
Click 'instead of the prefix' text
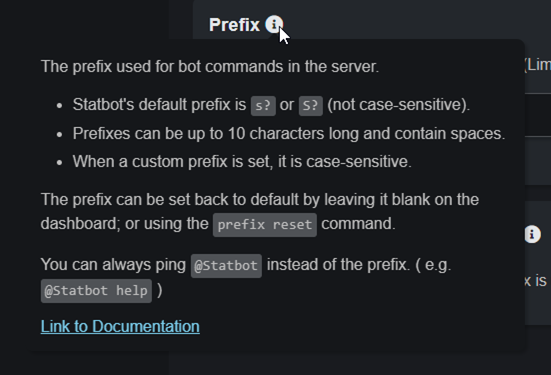pyautogui.click(x=338, y=265)
